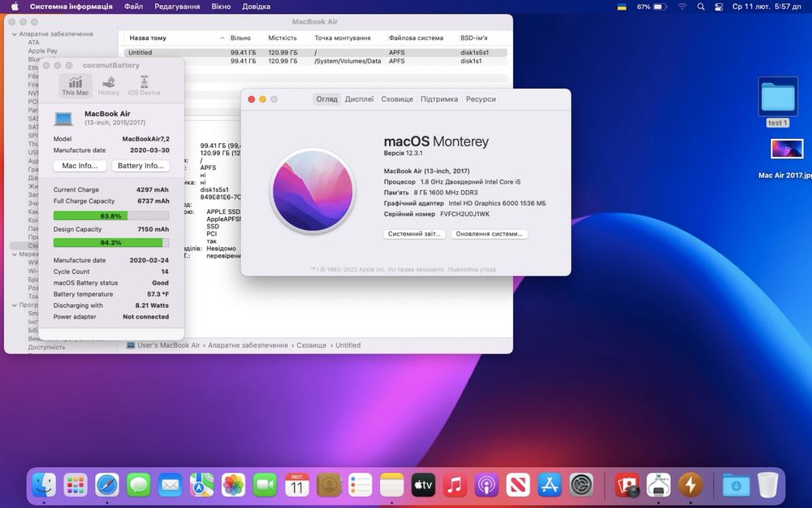812x508 pixels.
Task: Open the test 1 folder on desktop
Action: pyautogui.click(x=778, y=102)
